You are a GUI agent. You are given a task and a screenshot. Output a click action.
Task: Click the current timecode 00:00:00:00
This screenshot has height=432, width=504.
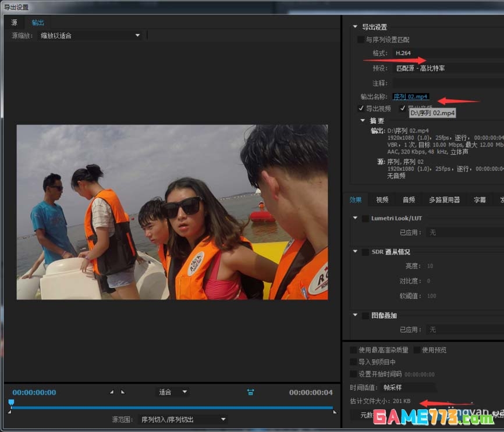(x=34, y=392)
